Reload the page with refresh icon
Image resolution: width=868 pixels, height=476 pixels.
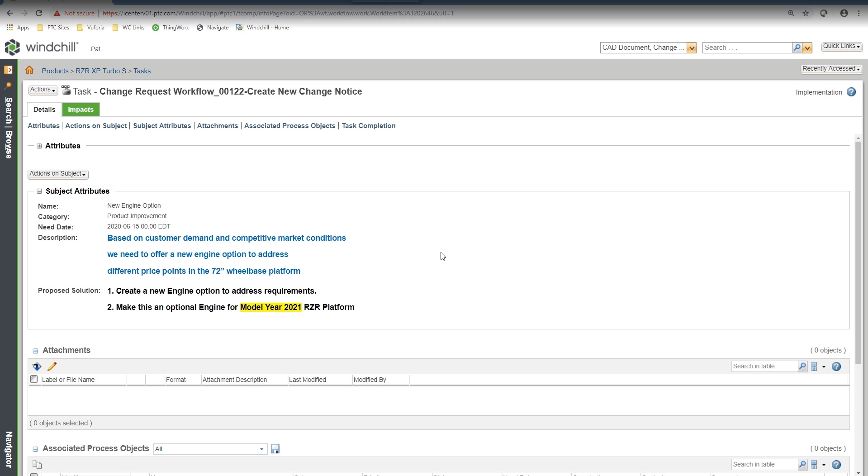tap(39, 13)
